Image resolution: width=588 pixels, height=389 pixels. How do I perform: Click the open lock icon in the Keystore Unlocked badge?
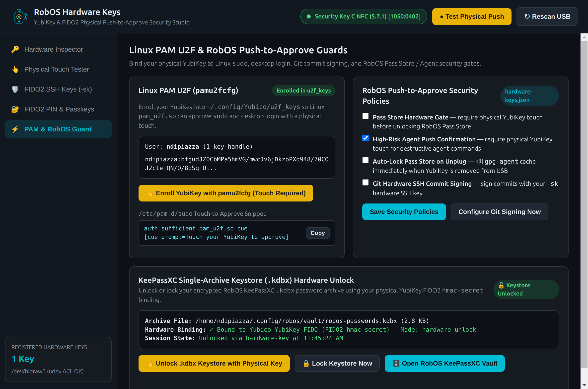pos(501,285)
